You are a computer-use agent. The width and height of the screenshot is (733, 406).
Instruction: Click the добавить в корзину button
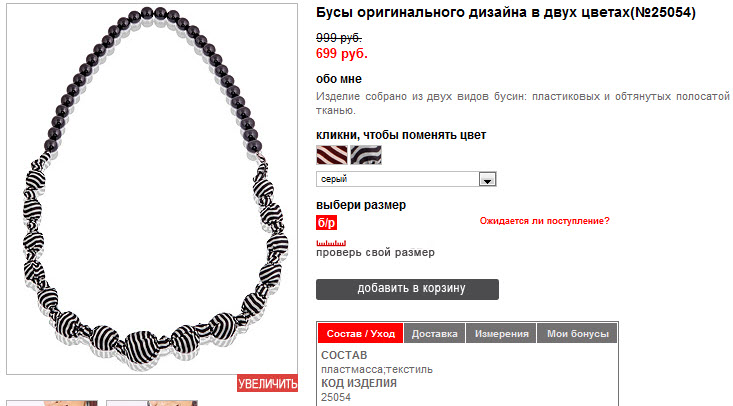click(x=407, y=289)
